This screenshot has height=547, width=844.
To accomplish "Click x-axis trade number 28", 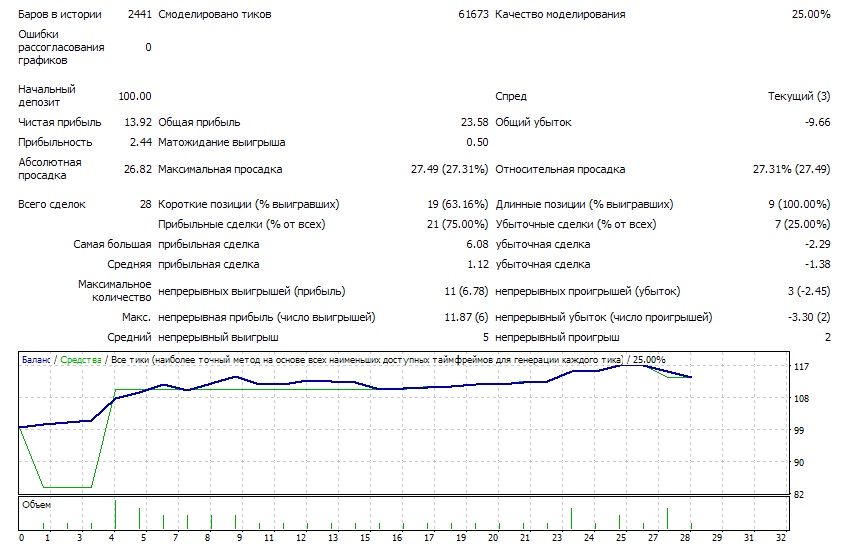I will [685, 538].
